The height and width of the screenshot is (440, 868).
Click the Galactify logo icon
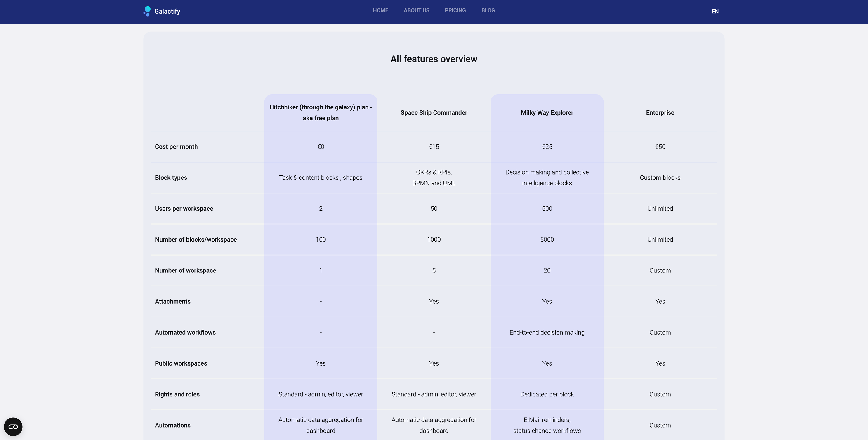[x=147, y=11]
